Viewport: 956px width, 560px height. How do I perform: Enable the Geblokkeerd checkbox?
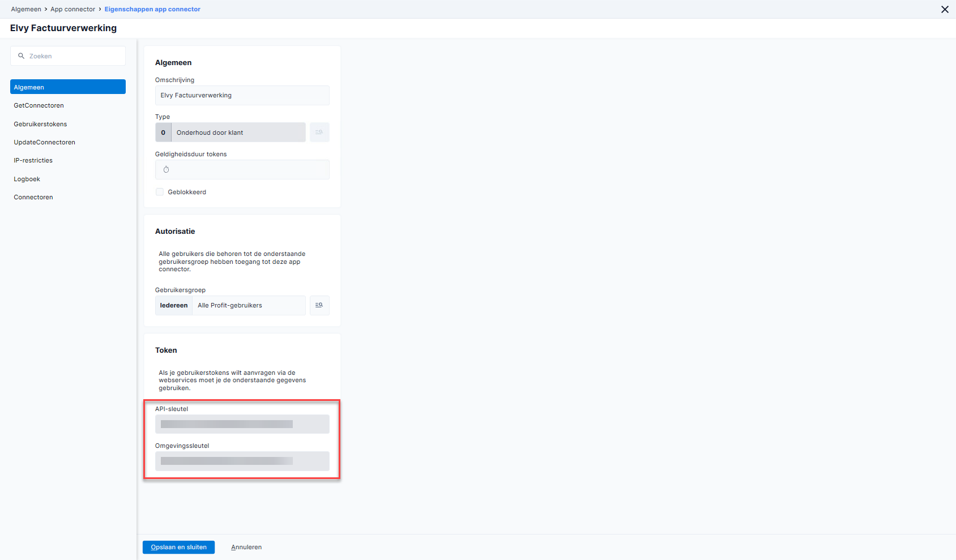(x=160, y=192)
